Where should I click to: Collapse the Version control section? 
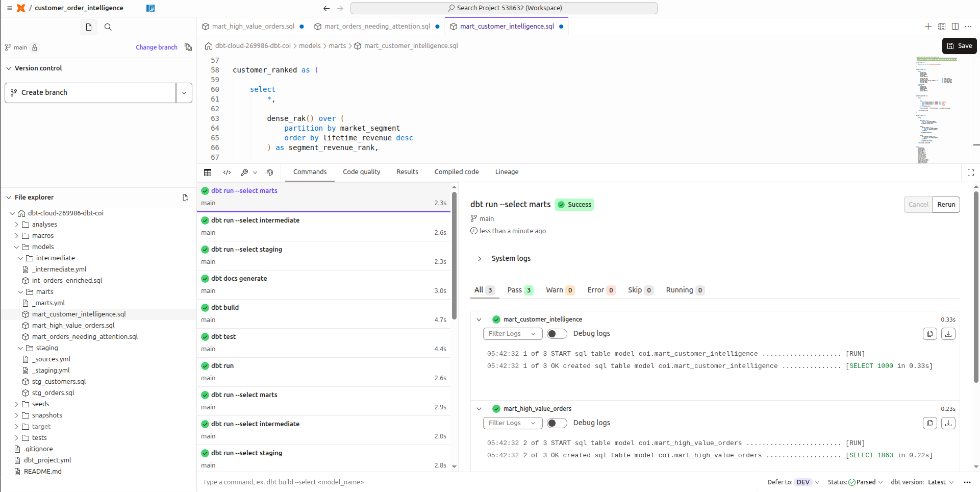point(9,68)
